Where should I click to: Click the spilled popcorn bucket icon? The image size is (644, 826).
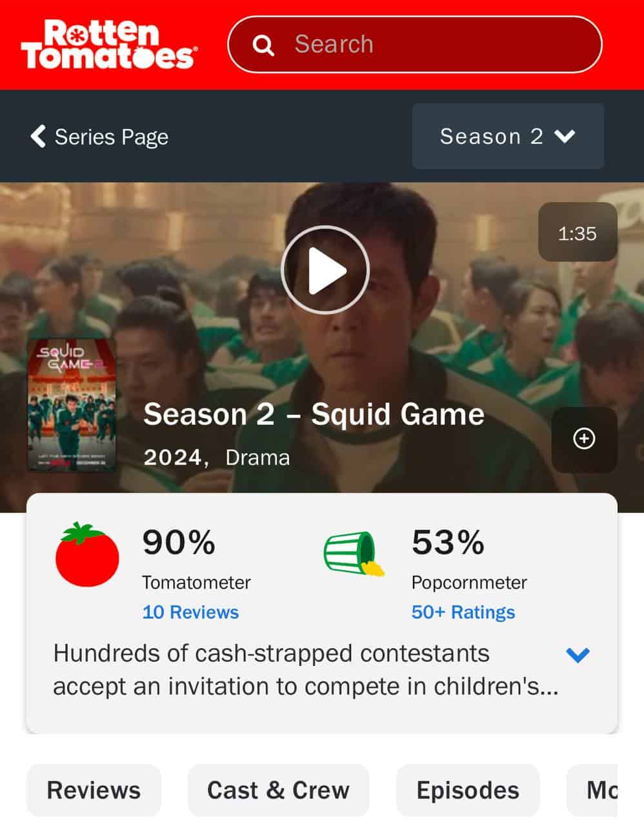coord(354,554)
